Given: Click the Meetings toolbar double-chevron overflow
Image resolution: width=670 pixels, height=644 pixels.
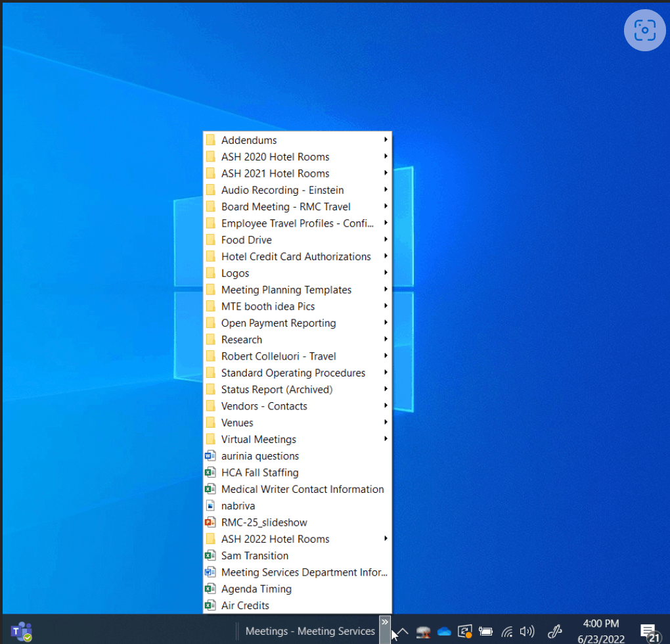Looking at the screenshot, I should [x=385, y=622].
